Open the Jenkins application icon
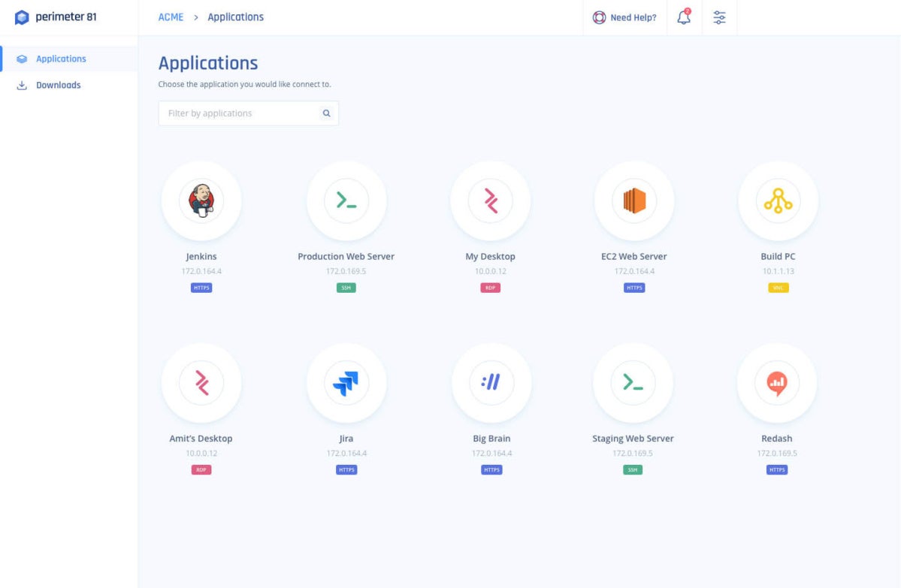The width and height of the screenshot is (901, 588). 201,201
